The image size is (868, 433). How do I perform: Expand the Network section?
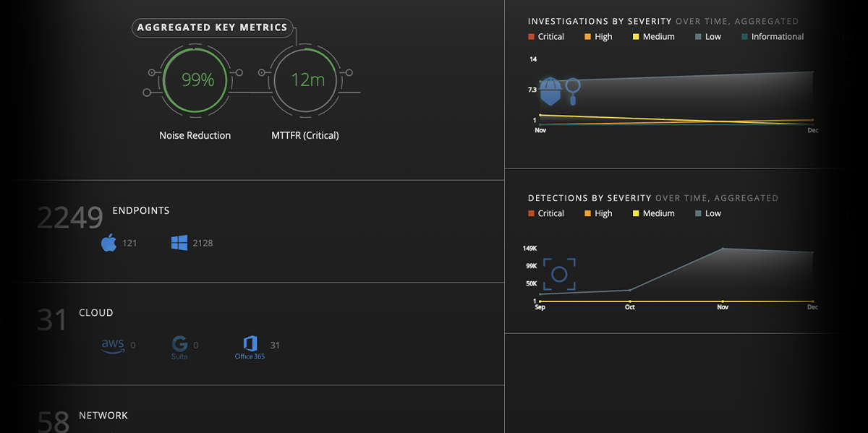(x=103, y=415)
